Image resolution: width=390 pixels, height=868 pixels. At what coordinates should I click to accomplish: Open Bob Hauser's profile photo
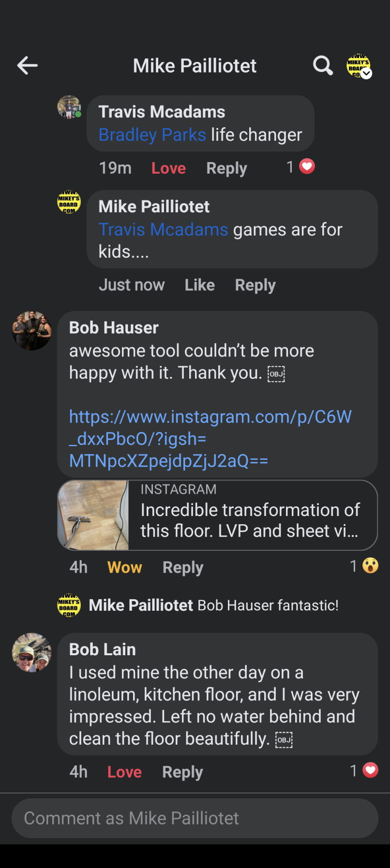click(x=31, y=331)
